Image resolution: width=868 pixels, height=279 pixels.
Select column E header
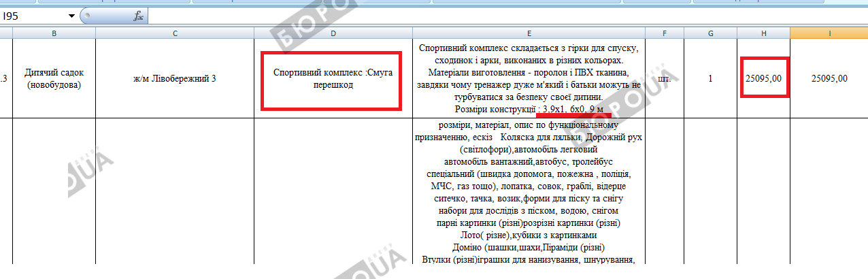(529, 33)
